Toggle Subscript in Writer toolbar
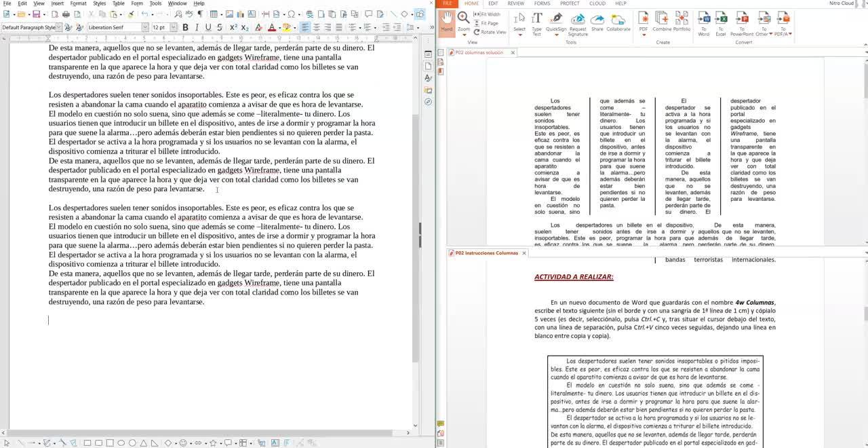868x448 pixels. pos(245,27)
